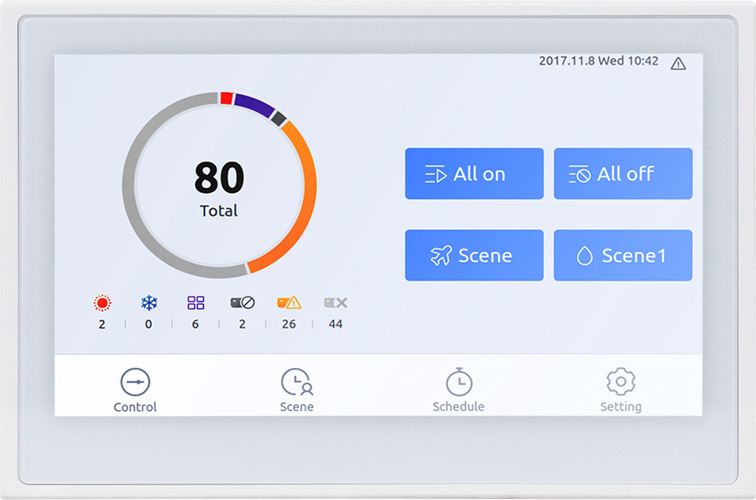Go to the Setting tab
This screenshot has width=756, height=500.
(621, 391)
